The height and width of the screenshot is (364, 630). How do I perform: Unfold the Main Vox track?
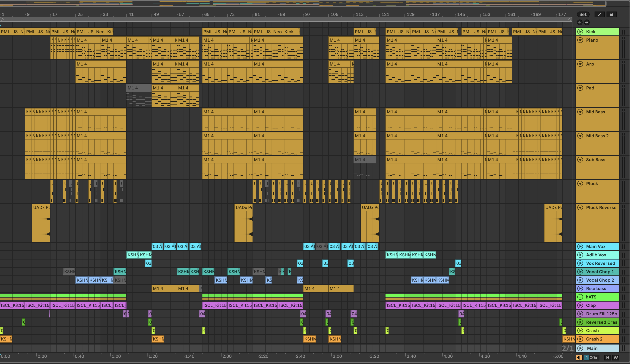click(x=580, y=246)
